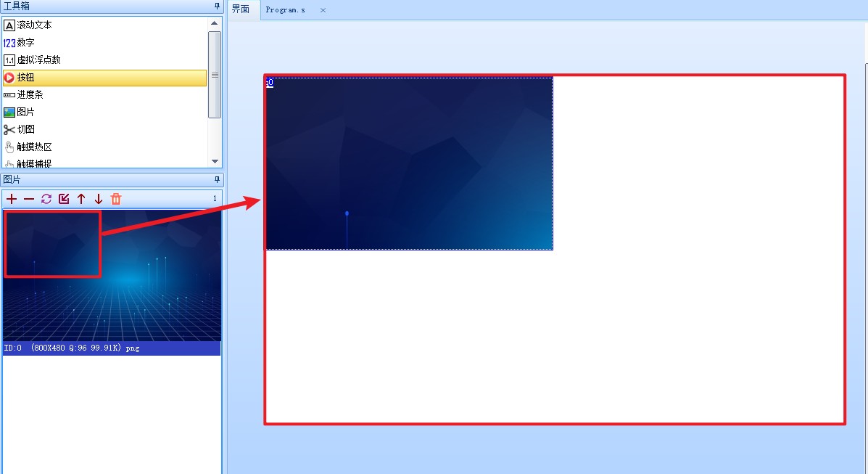Select the 图片 picture tool
This screenshot has width=868, height=474.
25,113
